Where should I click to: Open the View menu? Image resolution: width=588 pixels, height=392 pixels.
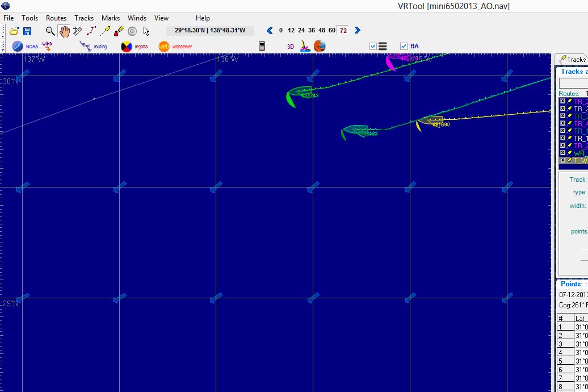[161, 18]
